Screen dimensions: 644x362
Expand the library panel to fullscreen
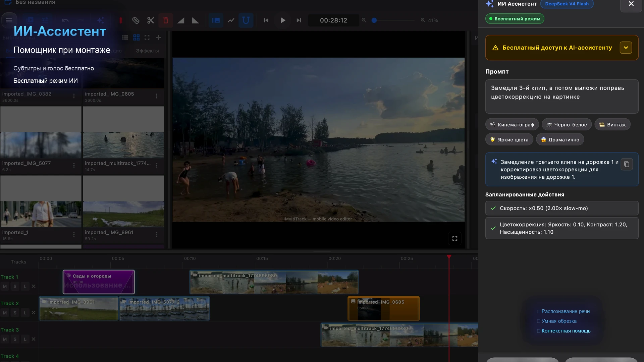click(147, 38)
